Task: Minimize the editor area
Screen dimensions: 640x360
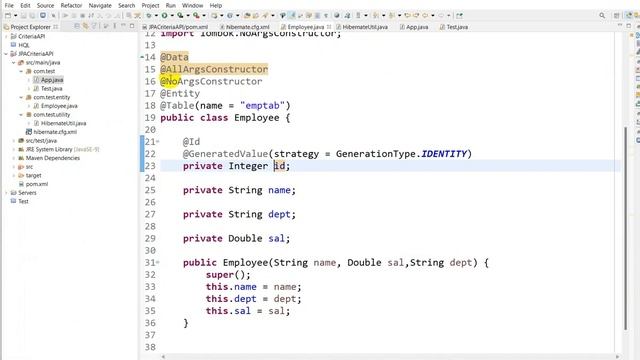Action: tap(620, 25)
